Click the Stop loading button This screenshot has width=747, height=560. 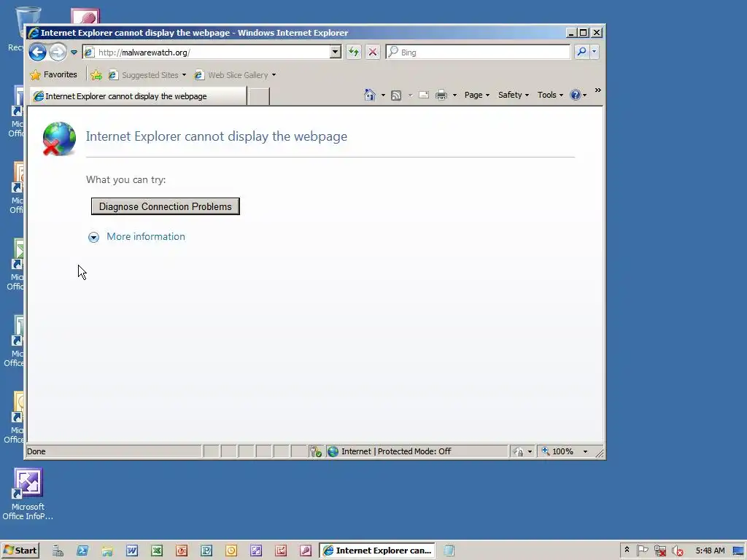pos(373,52)
